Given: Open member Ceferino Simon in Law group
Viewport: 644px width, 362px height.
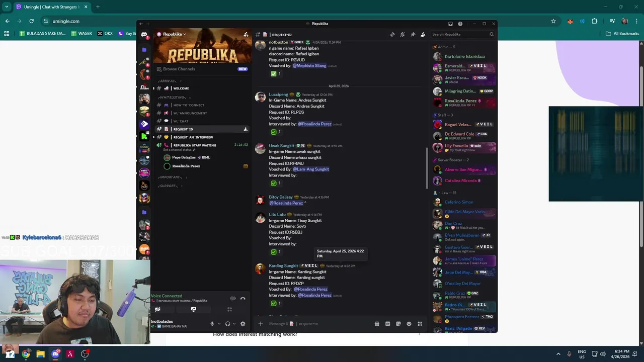Looking at the screenshot, I should (464, 202).
